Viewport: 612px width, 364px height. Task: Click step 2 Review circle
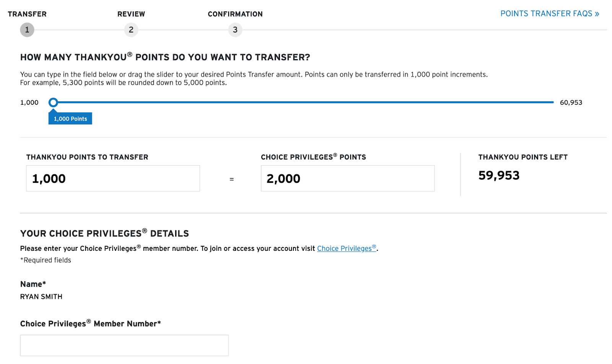tap(131, 30)
